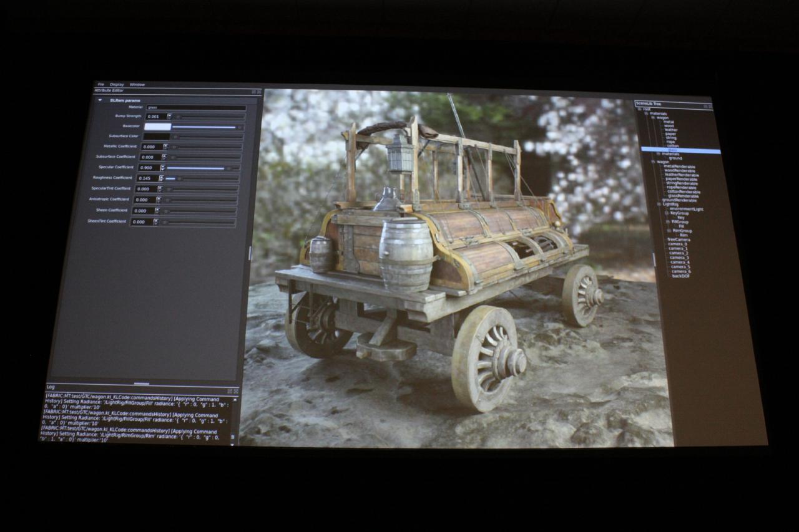This screenshot has width=799, height=532.
Task: Click the Bump Strength value field
Action: tap(156, 117)
